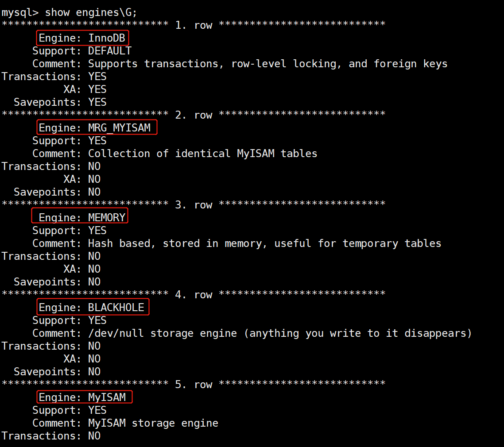Click the highlighted 'Engine: MyISAM' line
The image size is (504, 447).
[82, 397]
